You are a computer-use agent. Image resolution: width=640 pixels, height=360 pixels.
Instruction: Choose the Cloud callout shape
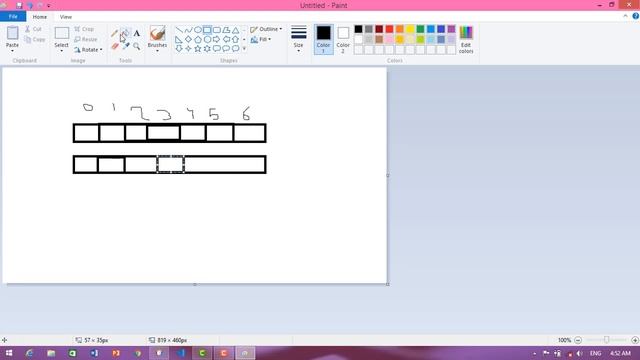(236, 49)
